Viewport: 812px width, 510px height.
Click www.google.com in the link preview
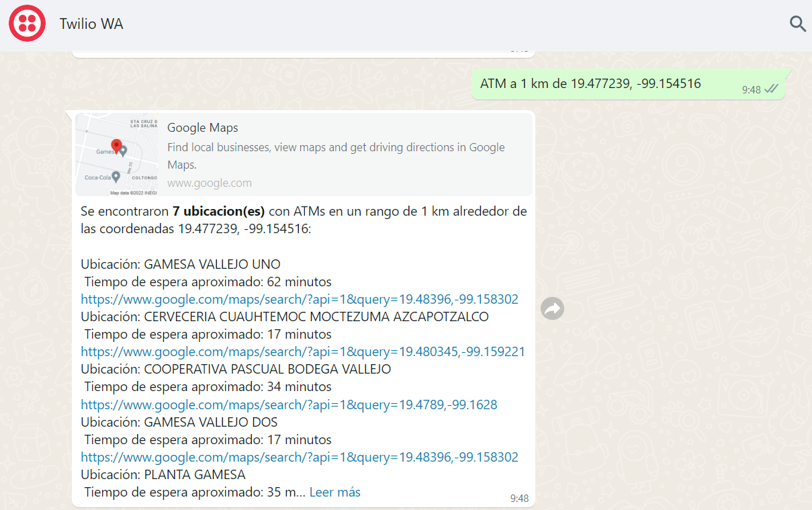[x=209, y=182]
